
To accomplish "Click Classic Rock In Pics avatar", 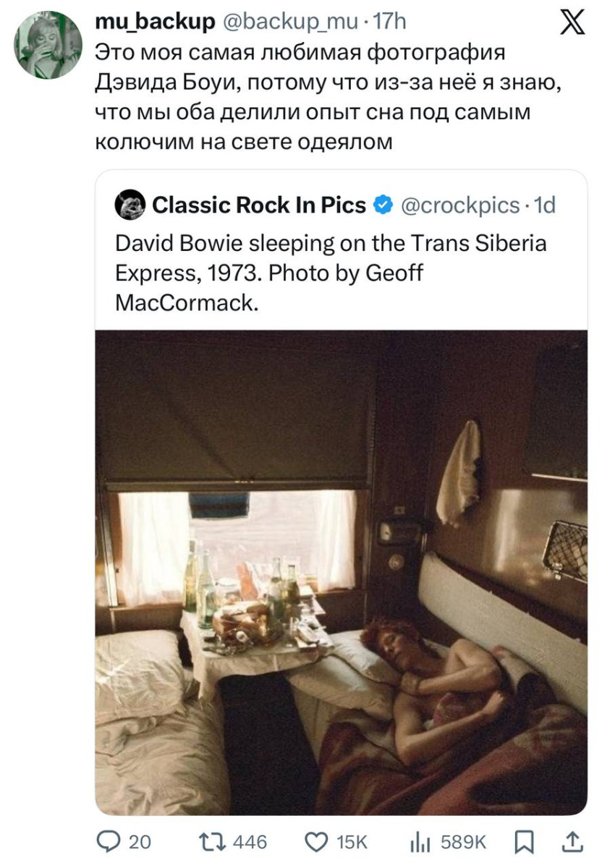I will click(x=130, y=206).
